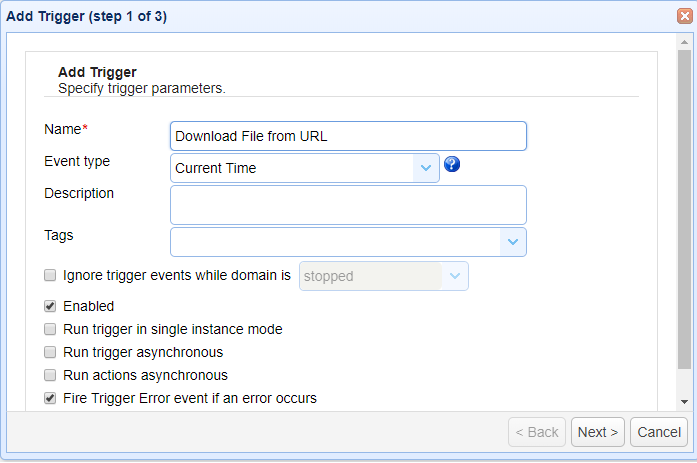Close the Add Trigger dialog
Screen dimensions: 697x463
click(684, 16)
